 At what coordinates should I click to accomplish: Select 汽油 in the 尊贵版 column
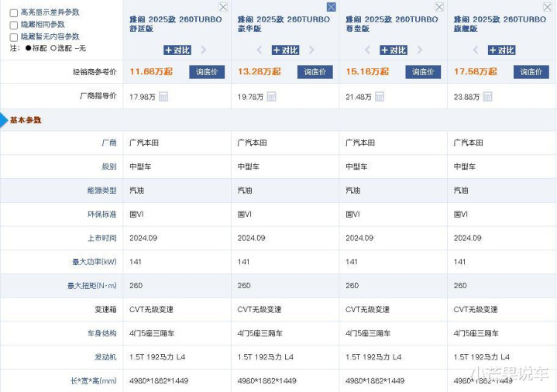[352, 191]
